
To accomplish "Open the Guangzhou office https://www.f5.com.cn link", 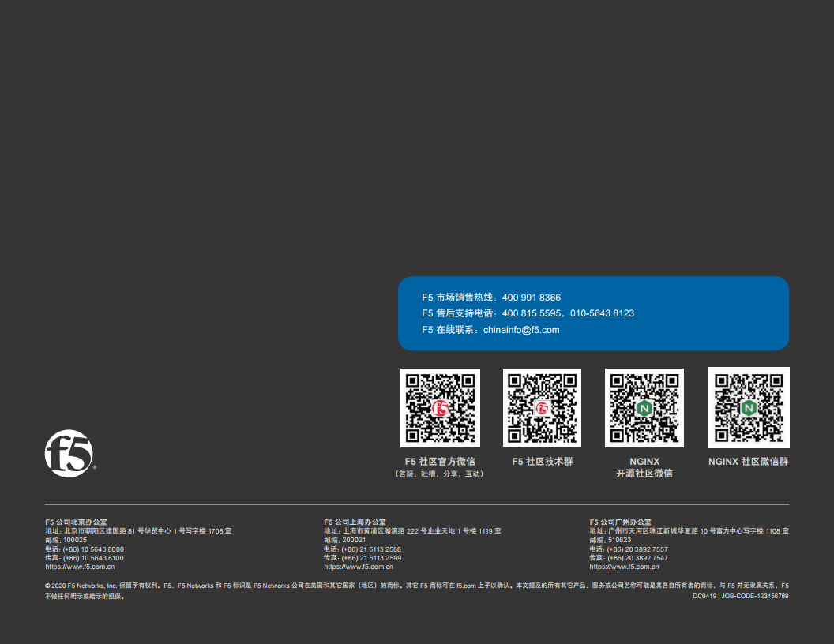I will click(x=624, y=567).
